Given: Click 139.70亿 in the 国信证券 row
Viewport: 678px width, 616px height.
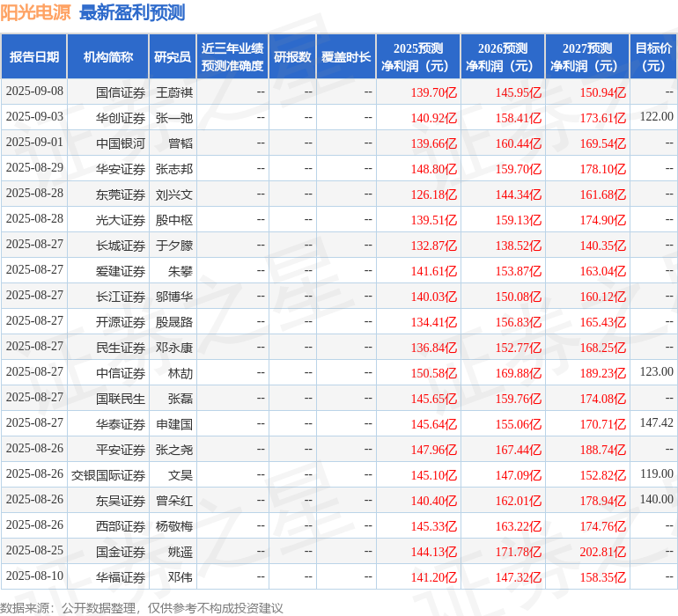Looking at the screenshot, I should point(434,92).
